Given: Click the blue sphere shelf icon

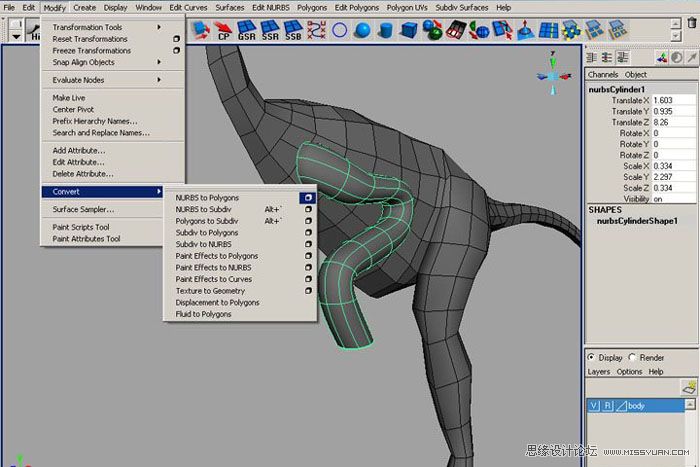Looking at the screenshot, I should pyautogui.click(x=364, y=30).
